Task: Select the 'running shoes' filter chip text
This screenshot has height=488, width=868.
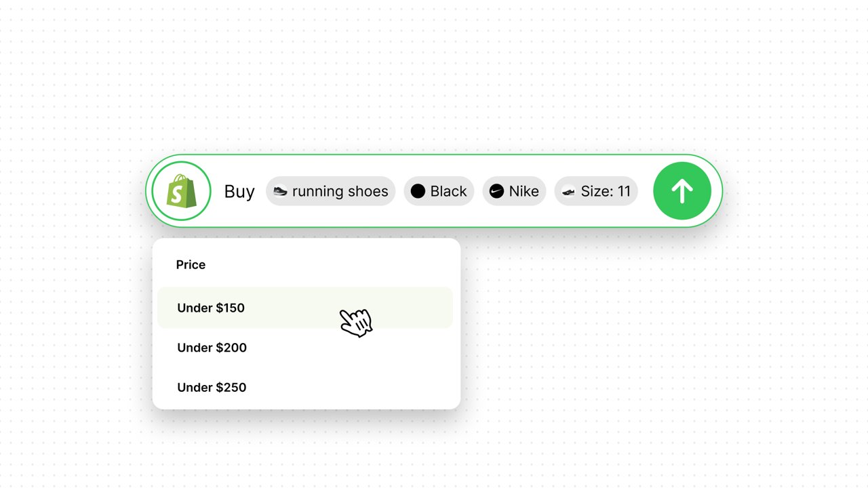Action: tap(340, 191)
